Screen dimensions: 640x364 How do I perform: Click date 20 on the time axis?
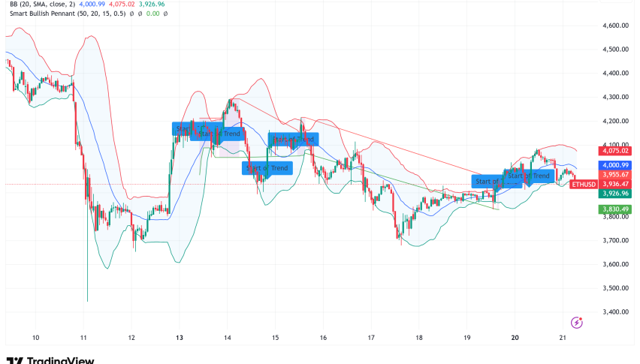515,338
